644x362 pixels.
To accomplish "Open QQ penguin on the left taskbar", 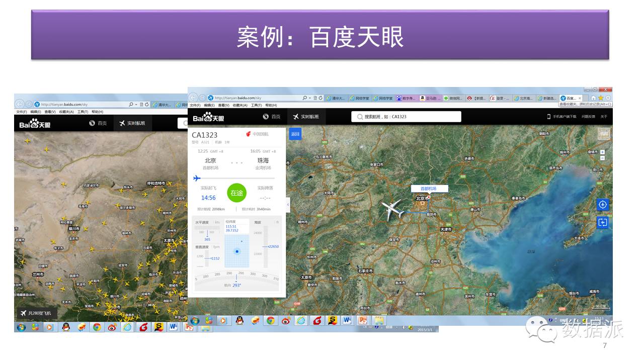I will pyautogui.click(x=66, y=327).
